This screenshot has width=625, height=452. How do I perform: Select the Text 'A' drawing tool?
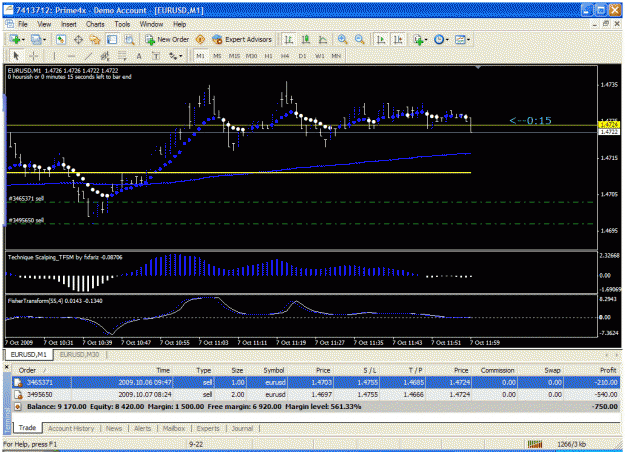[139, 56]
